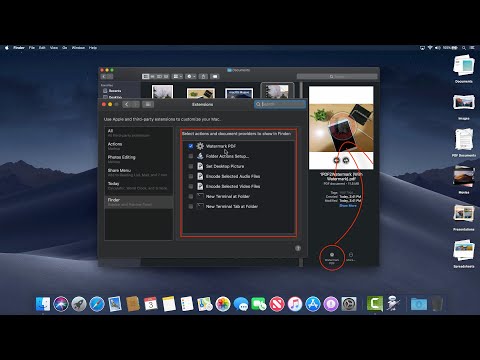The height and width of the screenshot is (360, 480).
Task: Select the Actions category in the sidebar
Action: pos(139,146)
